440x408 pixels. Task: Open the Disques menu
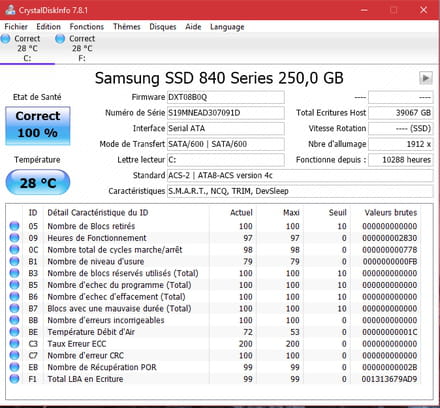[163, 27]
